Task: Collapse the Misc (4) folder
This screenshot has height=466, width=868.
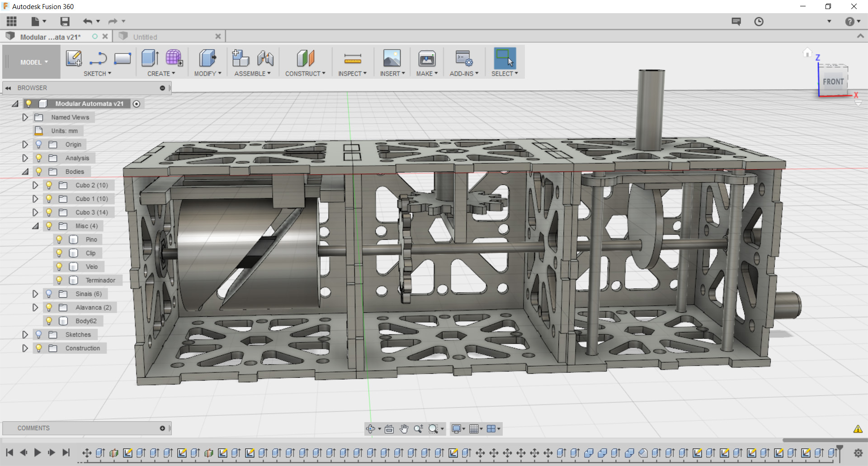Action: tap(35, 226)
